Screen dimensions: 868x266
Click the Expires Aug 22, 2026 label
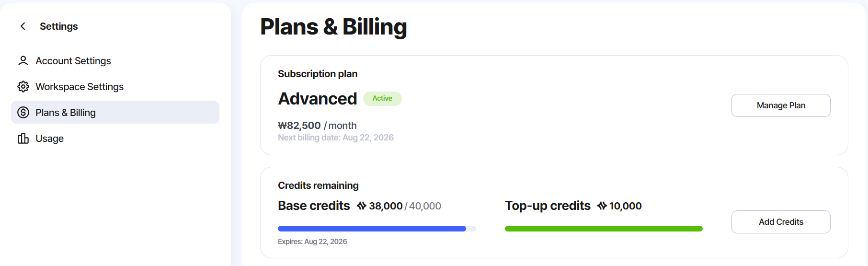click(x=312, y=242)
